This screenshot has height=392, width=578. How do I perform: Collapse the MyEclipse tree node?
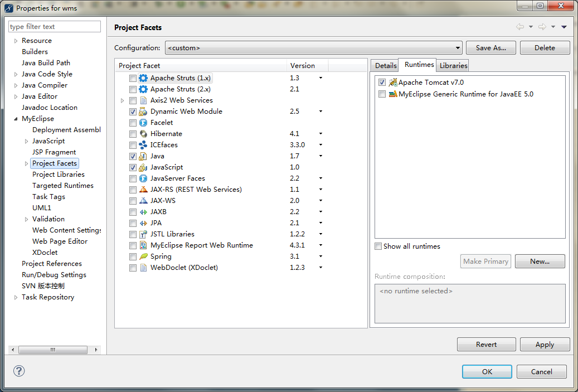pos(16,119)
